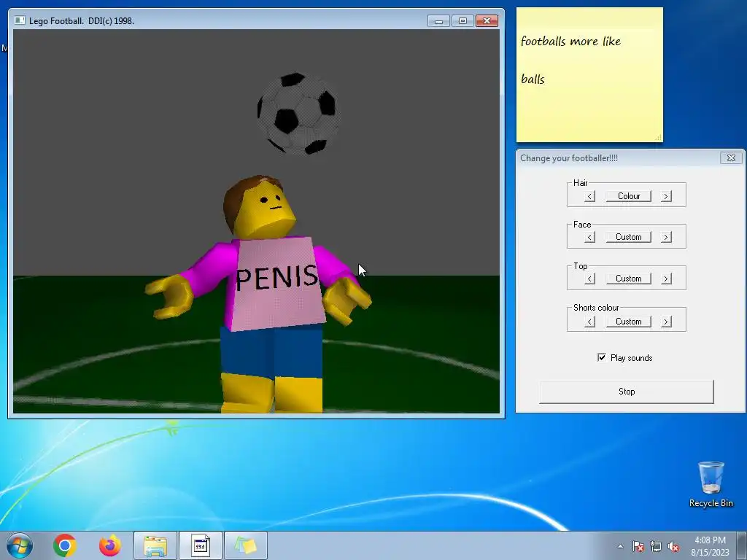This screenshot has height=560, width=747.
Task: Click the football in the game view
Action: 298,113
